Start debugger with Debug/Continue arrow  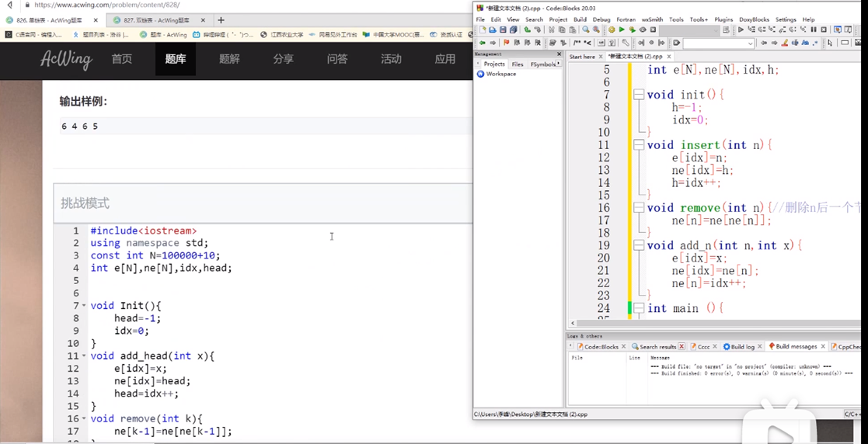[741, 29]
